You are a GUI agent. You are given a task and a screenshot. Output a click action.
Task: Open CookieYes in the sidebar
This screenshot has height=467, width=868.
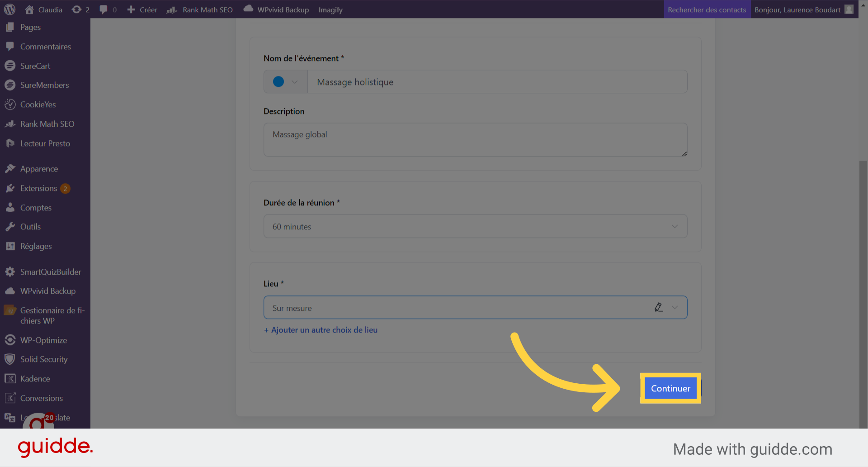pos(38,105)
